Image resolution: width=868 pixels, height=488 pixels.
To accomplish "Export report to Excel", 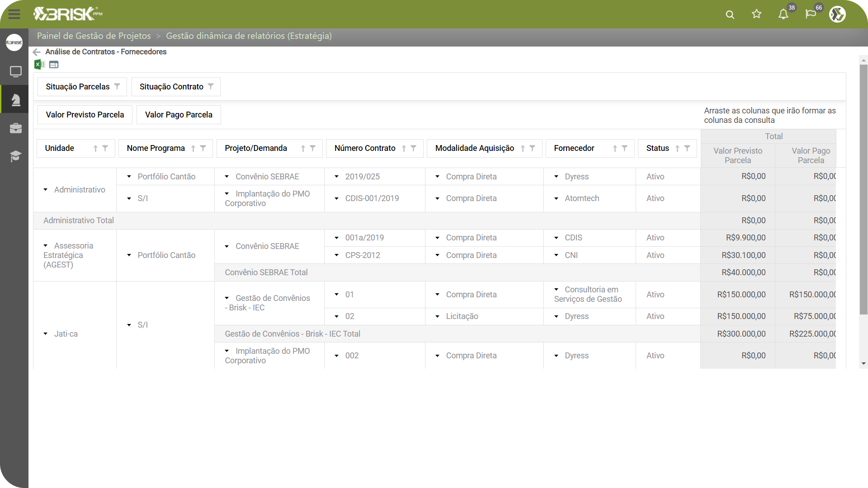I will [x=39, y=65].
